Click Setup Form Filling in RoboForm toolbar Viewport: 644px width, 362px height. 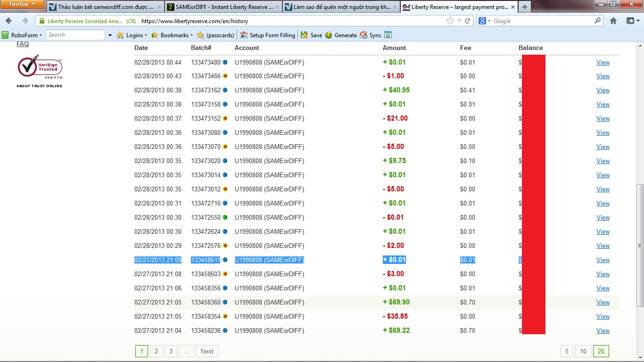267,35
